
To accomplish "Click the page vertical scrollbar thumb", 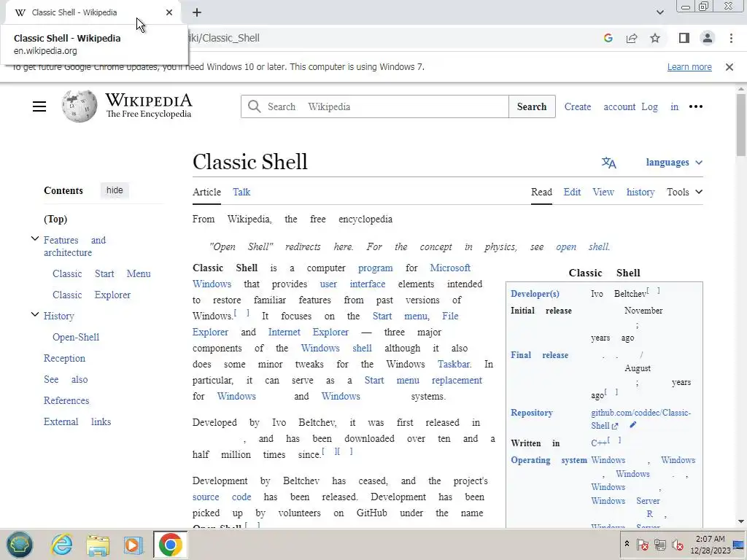I will [x=741, y=125].
